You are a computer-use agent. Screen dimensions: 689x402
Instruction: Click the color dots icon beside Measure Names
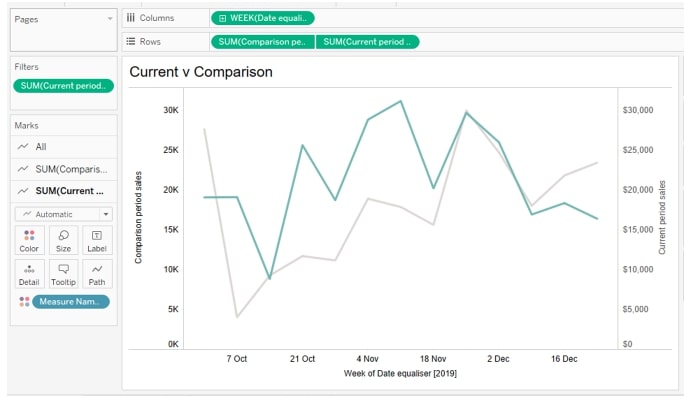24,302
